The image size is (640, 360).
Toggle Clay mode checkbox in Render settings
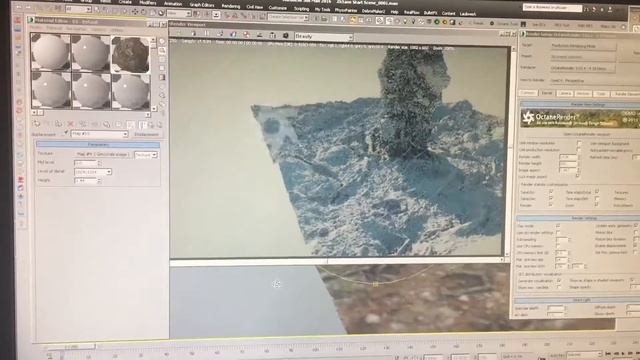(x=558, y=226)
